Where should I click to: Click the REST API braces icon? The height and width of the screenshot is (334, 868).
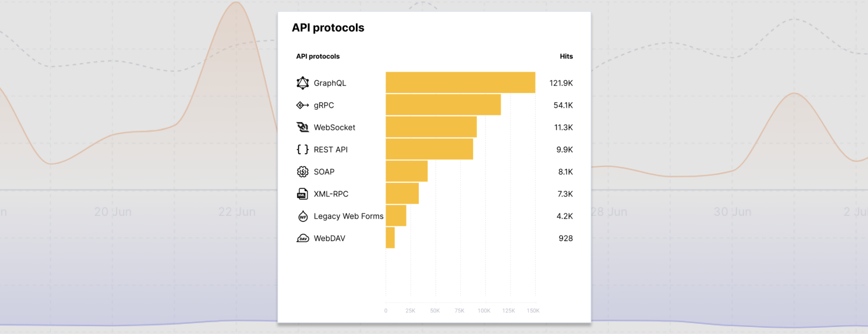(303, 149)
